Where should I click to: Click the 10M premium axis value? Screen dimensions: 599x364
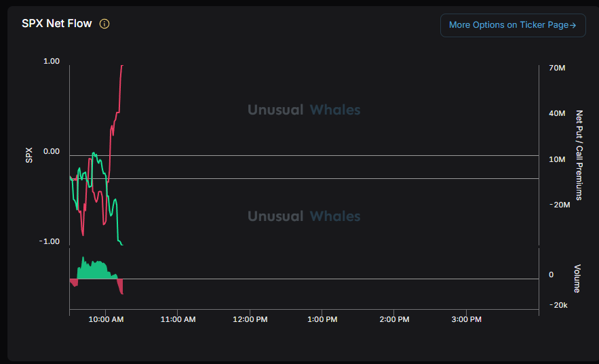coord(557,159)
